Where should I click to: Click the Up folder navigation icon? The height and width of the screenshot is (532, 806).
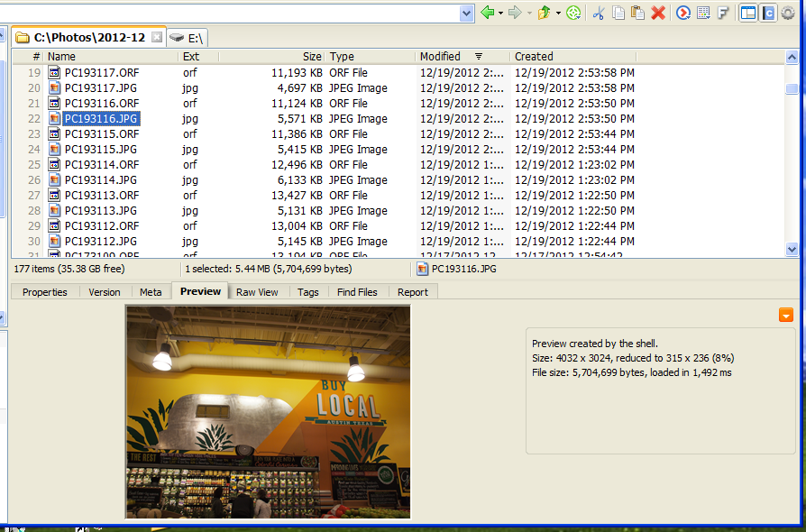[x=545, y=13]
